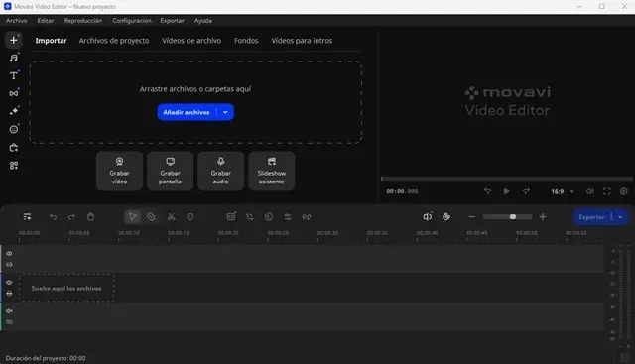
Task: Enter fullscreen preview mode
Action: 606,191
